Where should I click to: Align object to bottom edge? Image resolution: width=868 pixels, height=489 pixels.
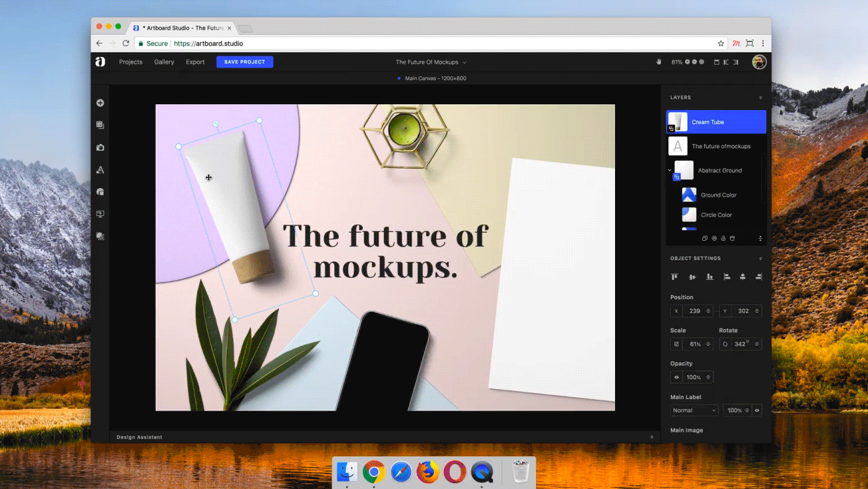pyautogui.click(x=710, y=277)
